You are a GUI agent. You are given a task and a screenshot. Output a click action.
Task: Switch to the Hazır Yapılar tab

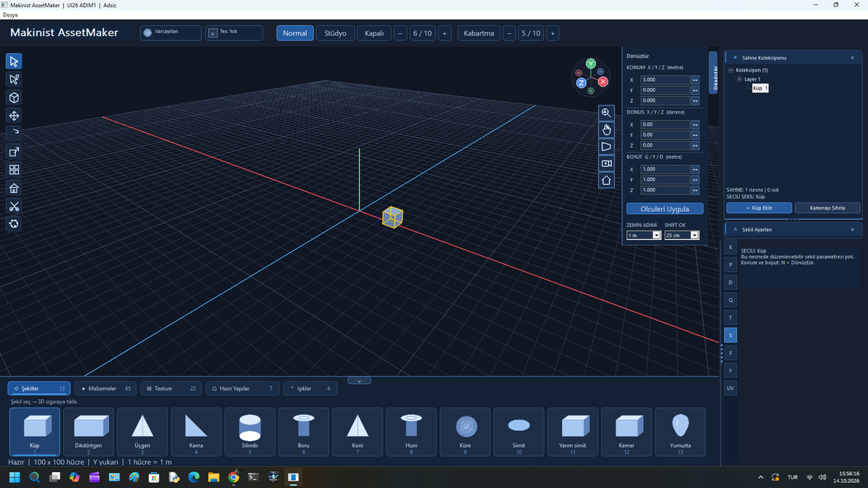pyautogui.click(x=243, y=388)
